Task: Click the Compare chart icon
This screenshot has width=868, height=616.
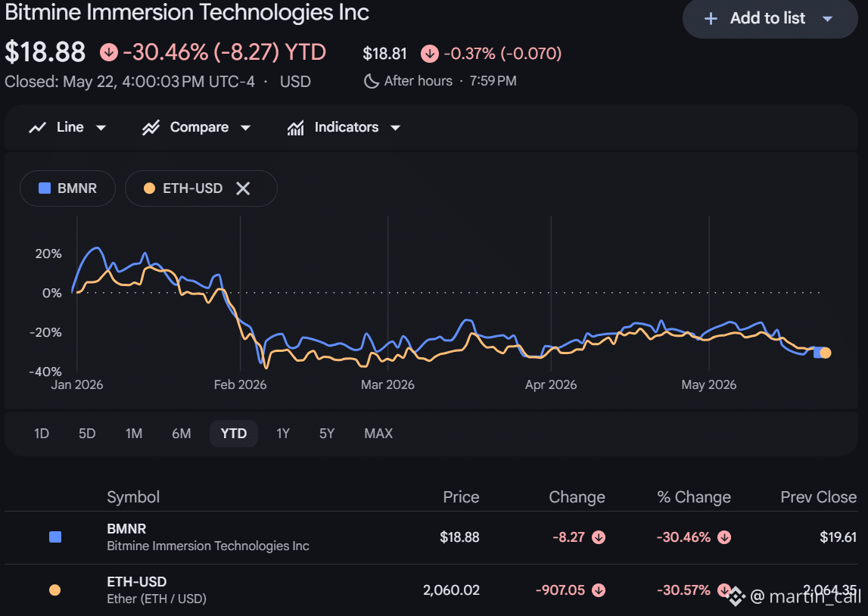Action: (151, 128)
